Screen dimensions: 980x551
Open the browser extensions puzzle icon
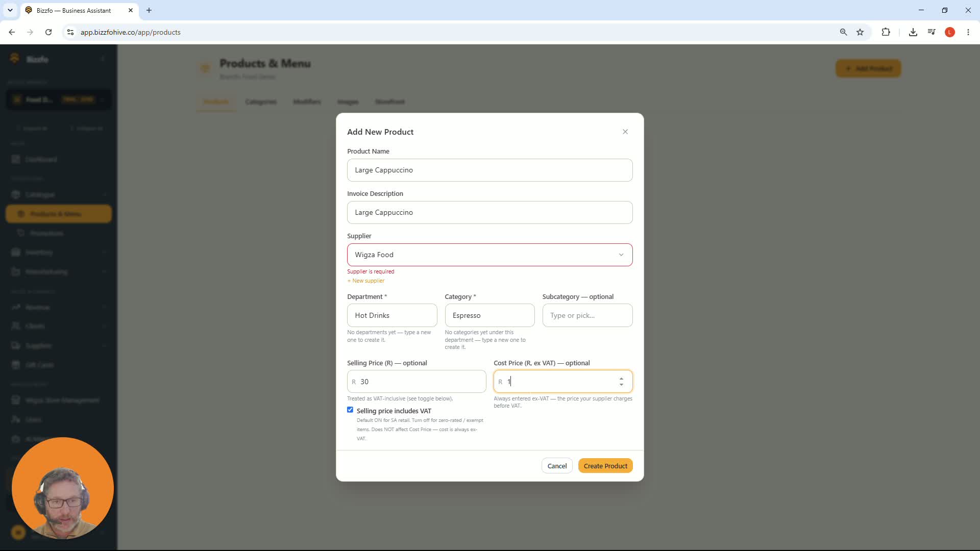(886, 32)
